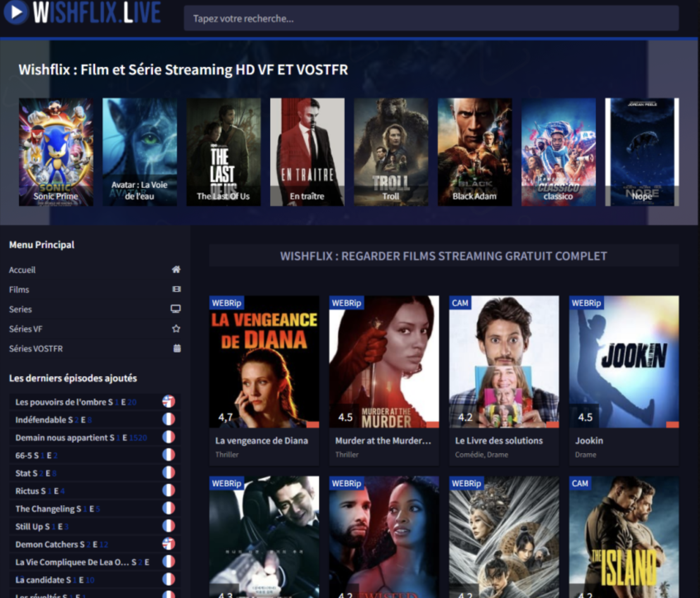Click the French flag icon for Stat
Screen dimensions: 700x598
169,472
